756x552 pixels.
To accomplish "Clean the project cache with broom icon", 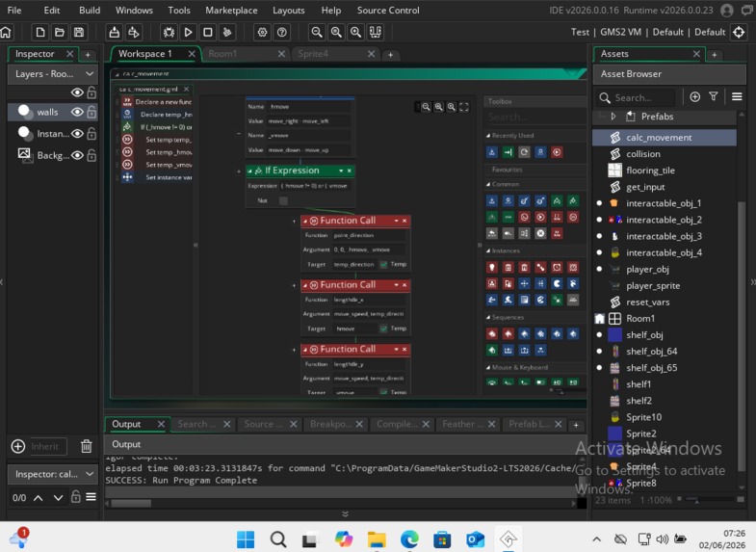I will click(226, 33).
